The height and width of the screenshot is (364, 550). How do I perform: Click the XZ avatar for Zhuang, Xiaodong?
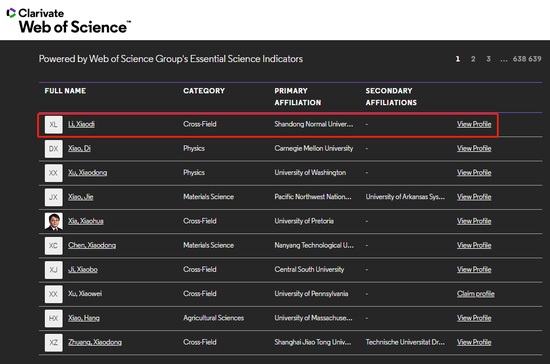[54, 342]
